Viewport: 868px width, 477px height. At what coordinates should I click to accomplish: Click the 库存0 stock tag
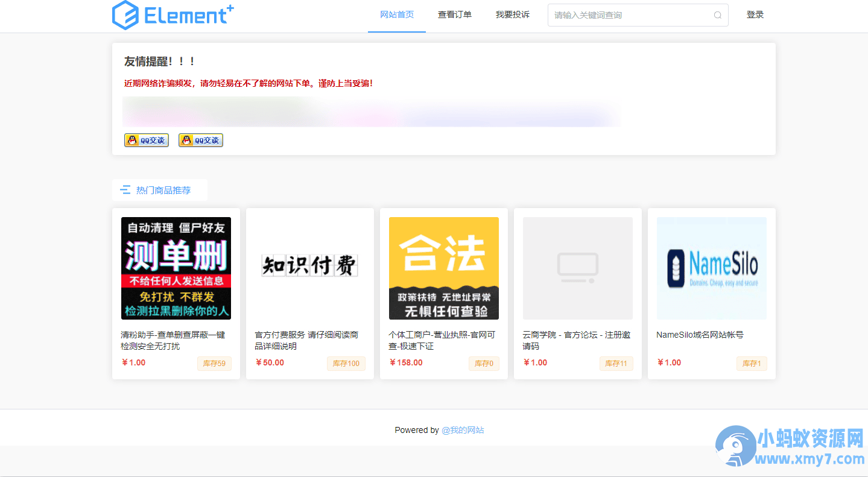484,364
